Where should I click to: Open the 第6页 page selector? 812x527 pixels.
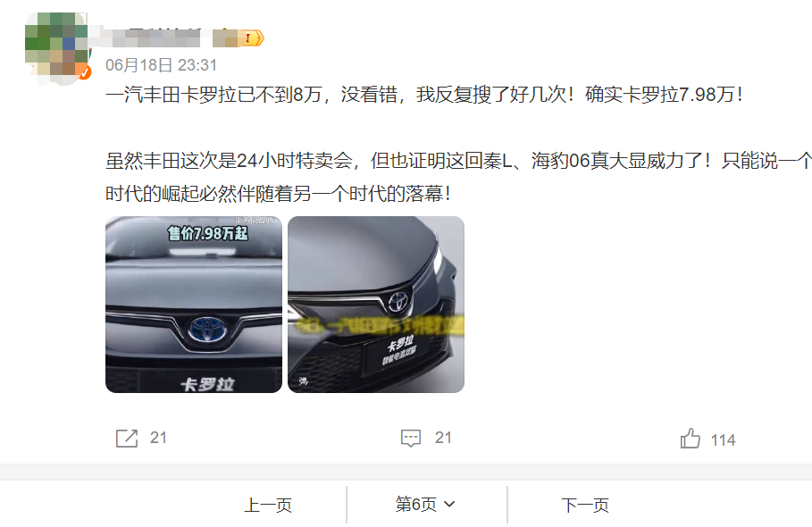426,504
